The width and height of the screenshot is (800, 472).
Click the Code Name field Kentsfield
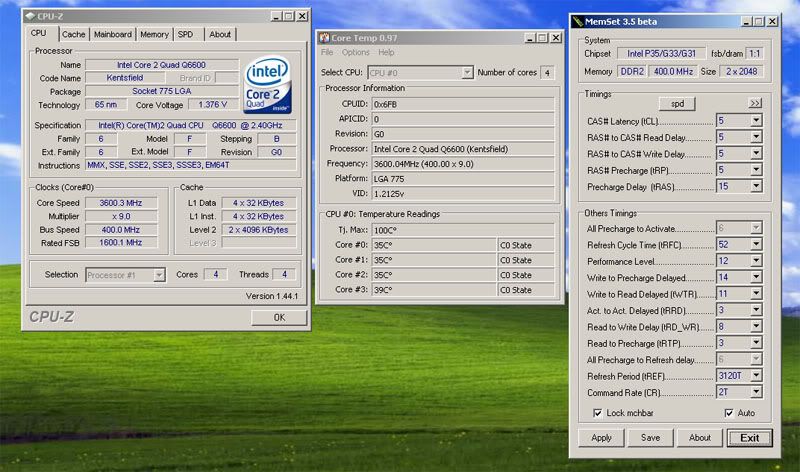125,78
